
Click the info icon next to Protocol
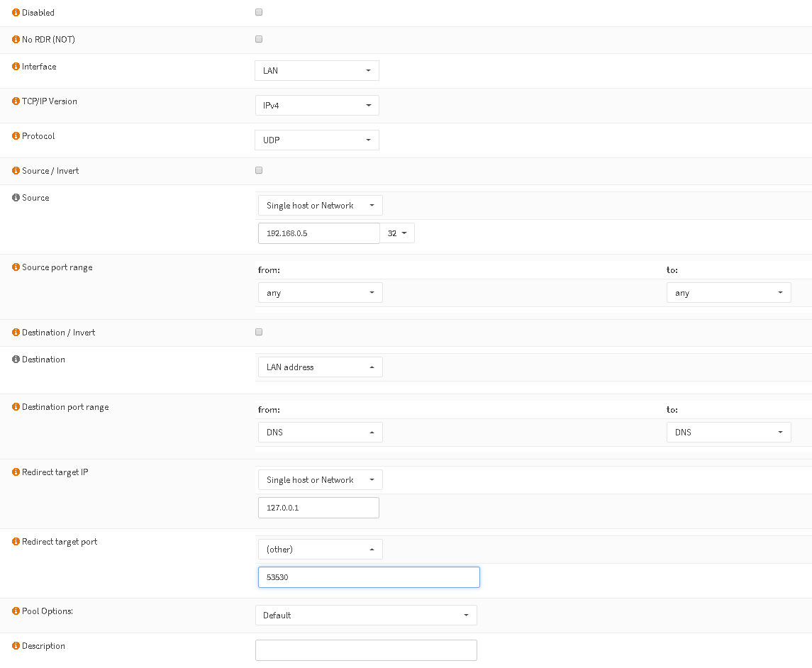point(16,135)
